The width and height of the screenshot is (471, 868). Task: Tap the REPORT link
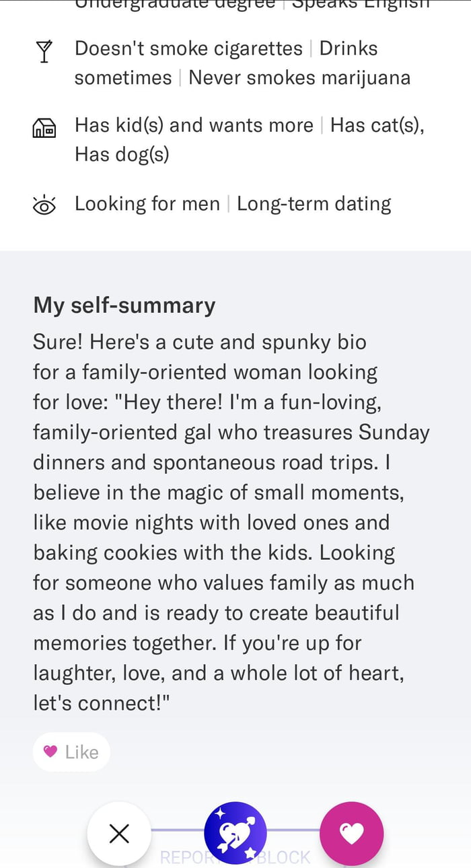tap(183, 858)
